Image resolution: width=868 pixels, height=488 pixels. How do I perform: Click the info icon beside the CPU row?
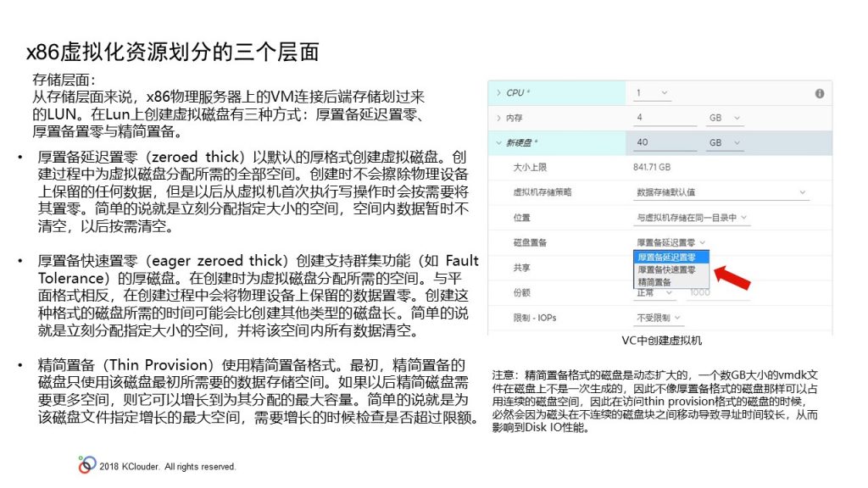coord(820,93)
